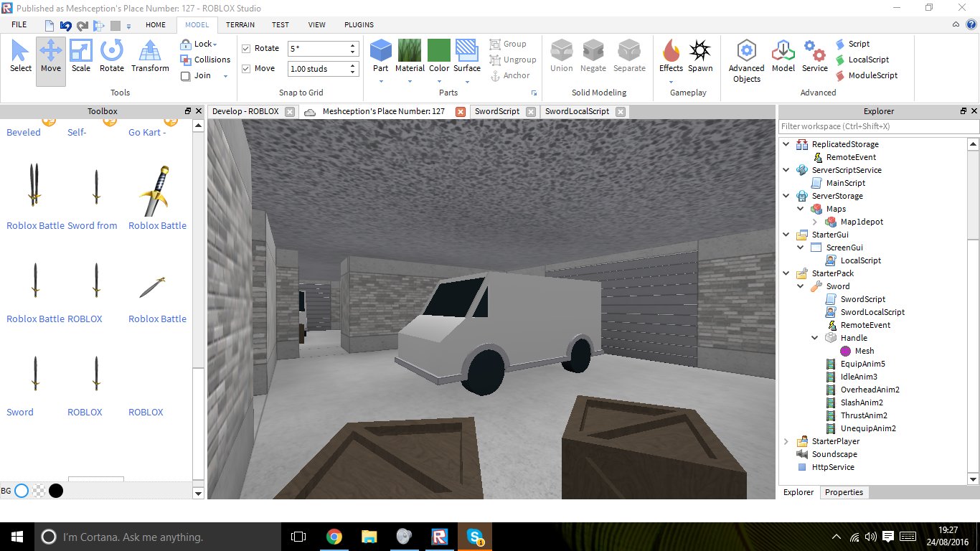This screenshot has width=980, height=551.
Task: Click the Anchor button
Action: (x=510, y=75)
